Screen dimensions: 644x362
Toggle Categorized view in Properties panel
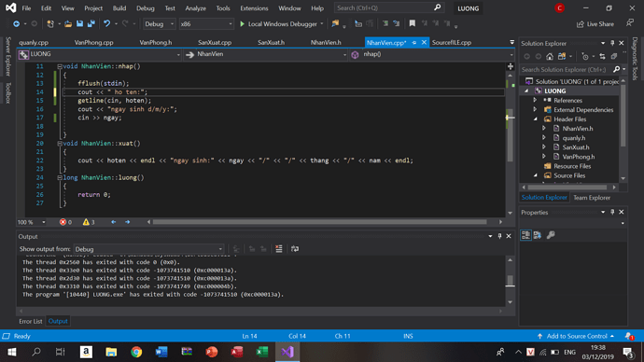pos(525,235)
